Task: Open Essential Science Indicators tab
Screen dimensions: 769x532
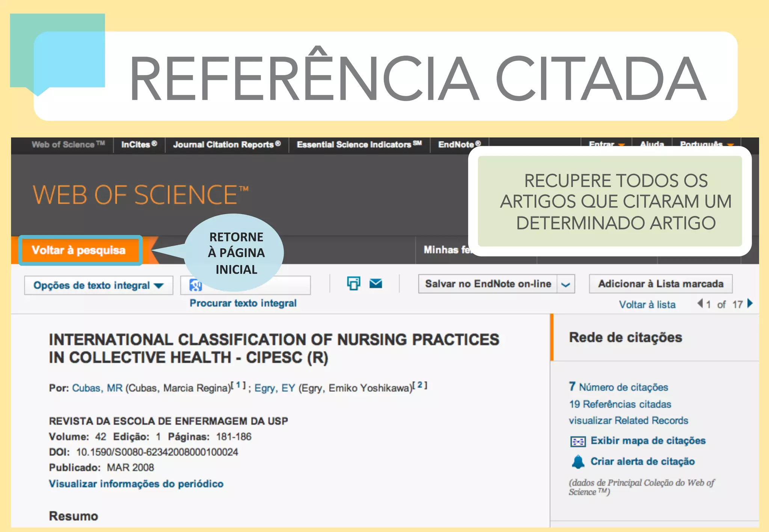Action: tap(359, 144)
